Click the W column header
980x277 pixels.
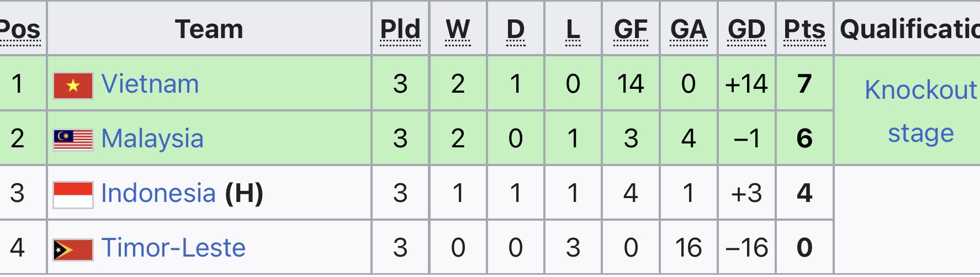coord(458,29)
